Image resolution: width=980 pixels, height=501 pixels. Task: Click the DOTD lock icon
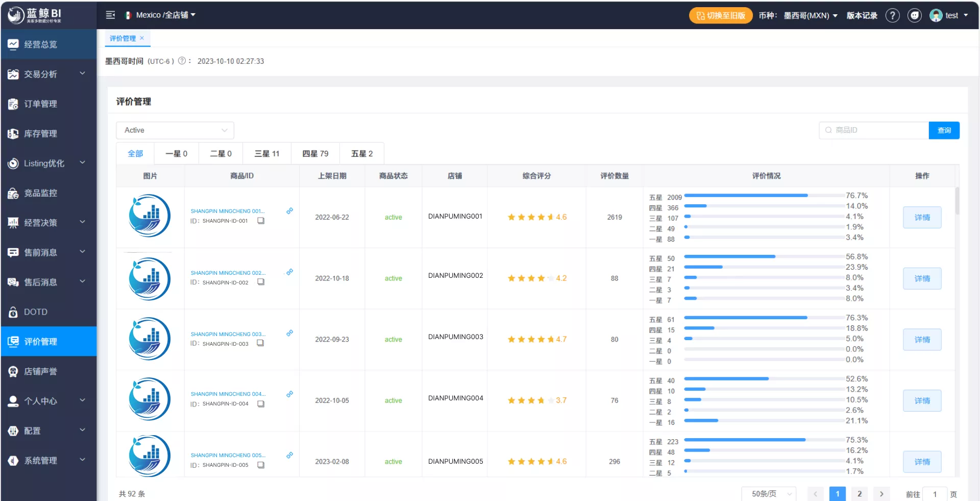tap(13, 312)
